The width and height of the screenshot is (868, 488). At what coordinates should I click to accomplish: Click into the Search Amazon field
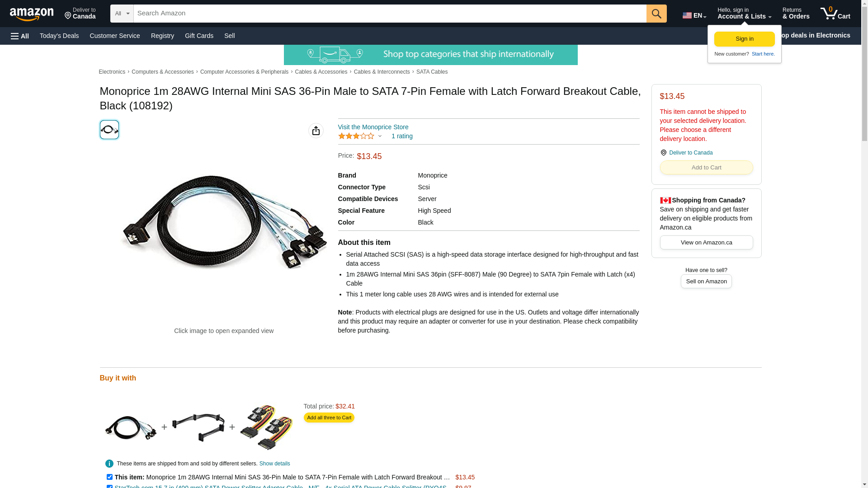(x=390, y=14)
